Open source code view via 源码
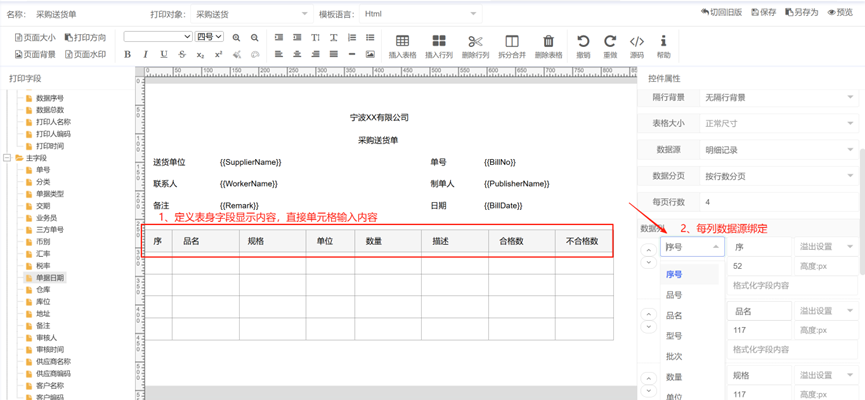 pos(637,41)
